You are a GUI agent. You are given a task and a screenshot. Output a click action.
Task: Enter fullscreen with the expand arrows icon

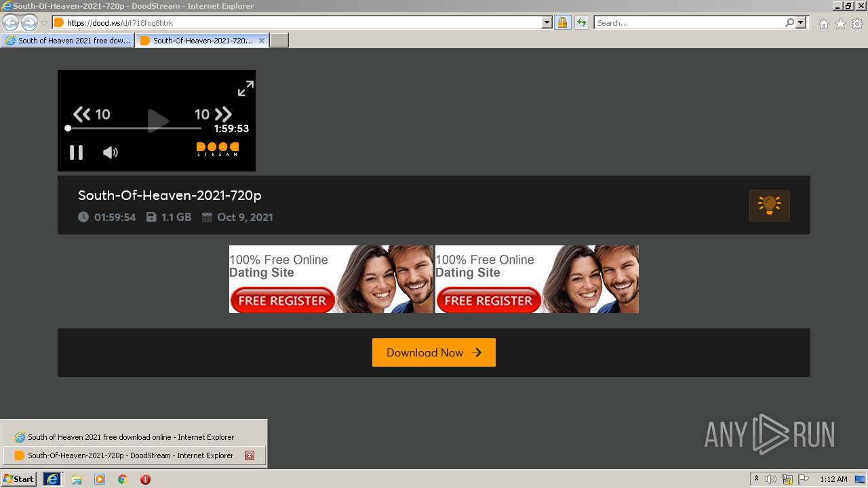tap(245, 89)
